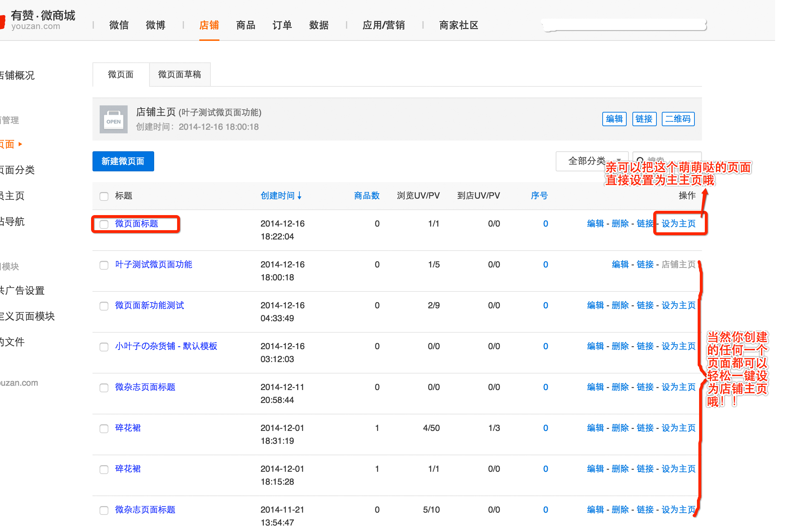Sort by 商品数 column header
This screenshot has width=788, height=532.
tap(367, 195)
